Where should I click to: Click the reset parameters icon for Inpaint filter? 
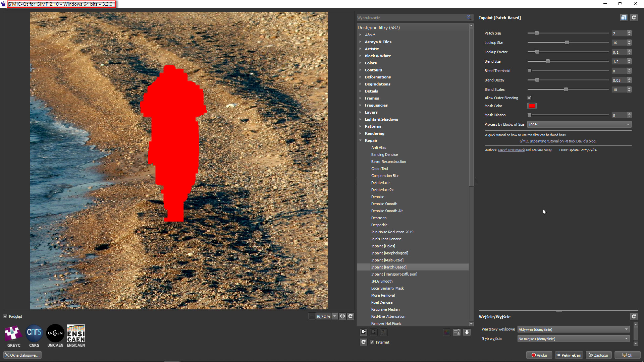[x=634, y=18]
